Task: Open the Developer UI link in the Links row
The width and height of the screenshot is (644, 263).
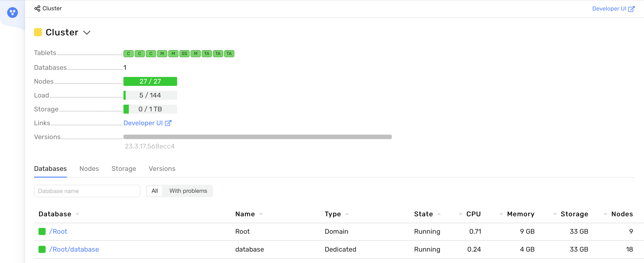Action: (x=143, y=123)
